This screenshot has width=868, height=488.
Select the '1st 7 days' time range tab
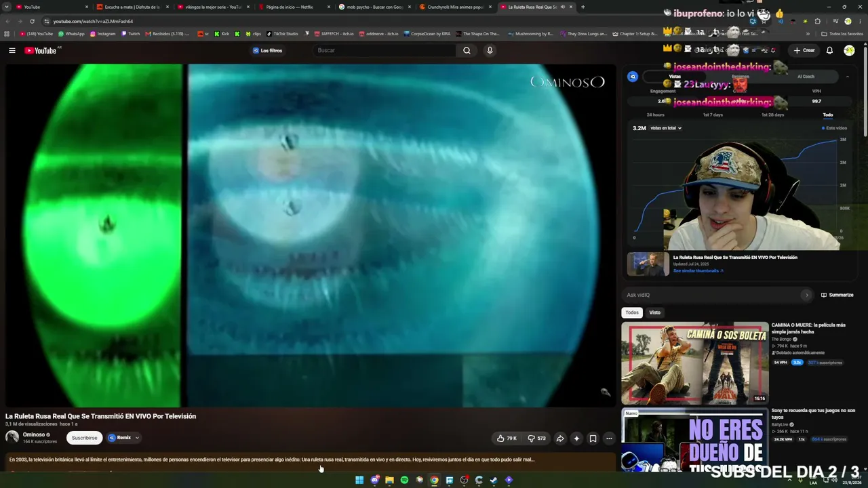pos(713,115)
